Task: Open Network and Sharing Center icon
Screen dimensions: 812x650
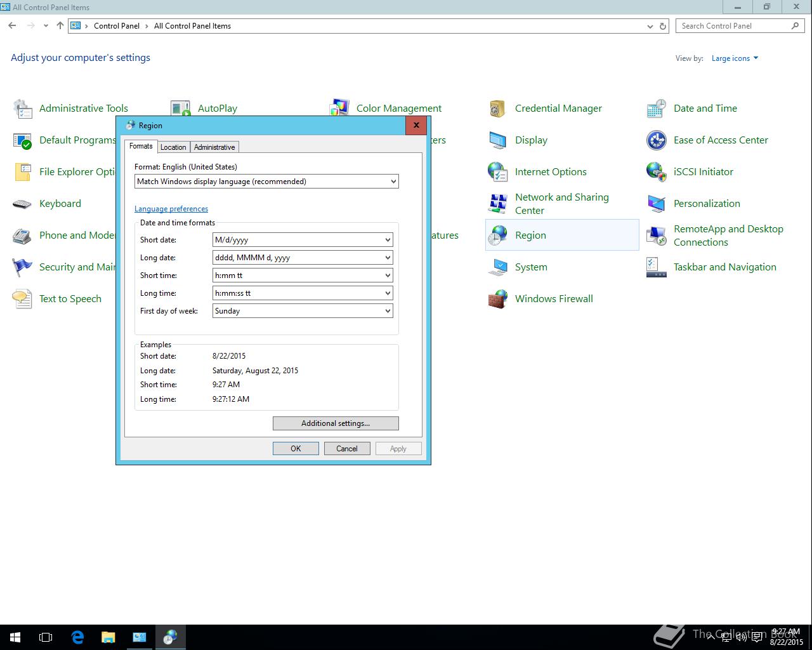Action: point(498,204)
